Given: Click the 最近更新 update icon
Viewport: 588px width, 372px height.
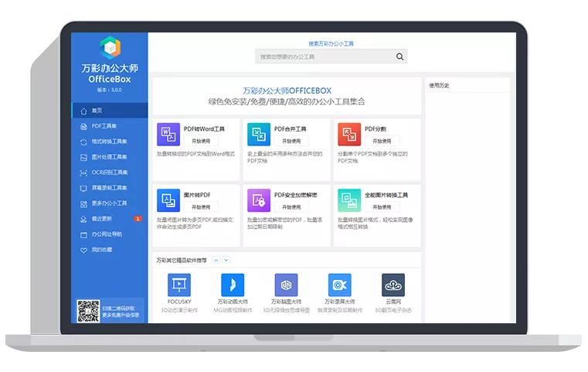Looking at the screenshot, I should point(83,219).
